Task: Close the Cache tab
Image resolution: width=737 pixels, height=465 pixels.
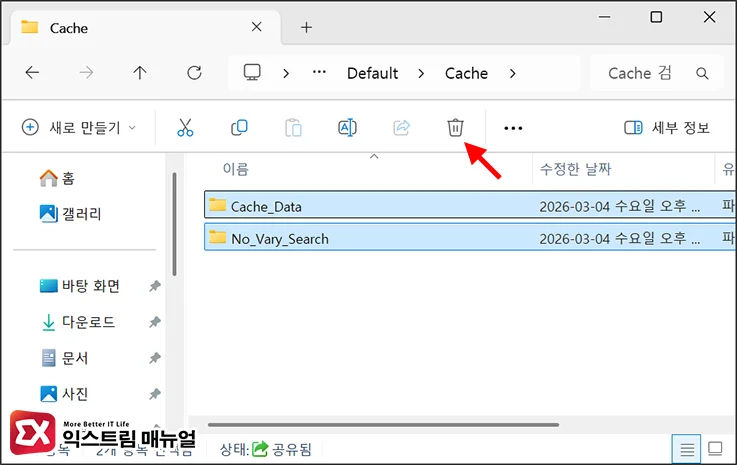Action: pos(257,27)
